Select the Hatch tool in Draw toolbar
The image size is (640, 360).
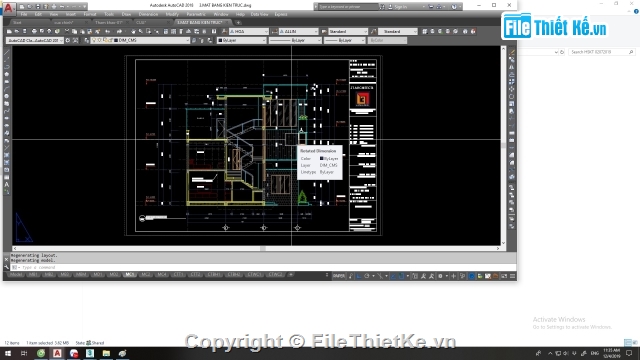tap(7, 155)
